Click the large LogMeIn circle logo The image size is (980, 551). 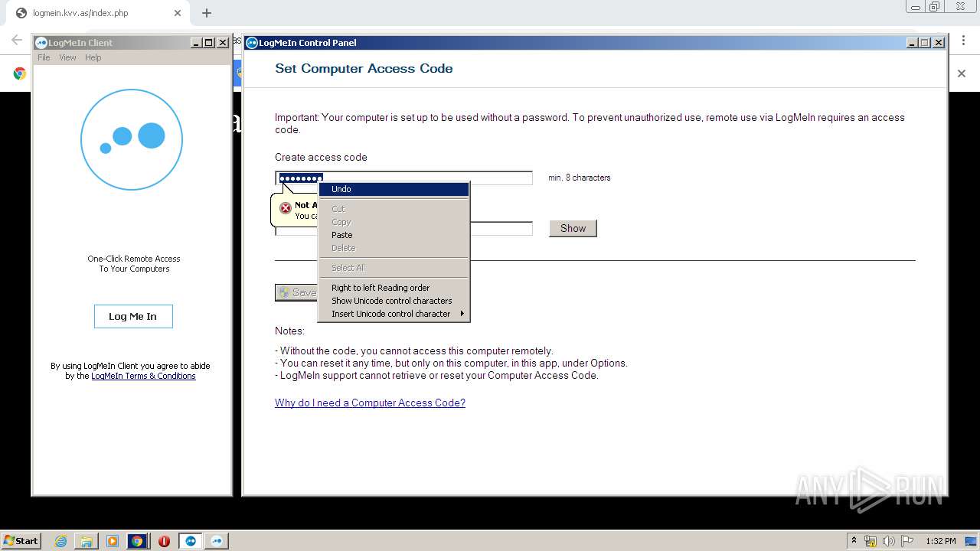(x=132, y=139)
